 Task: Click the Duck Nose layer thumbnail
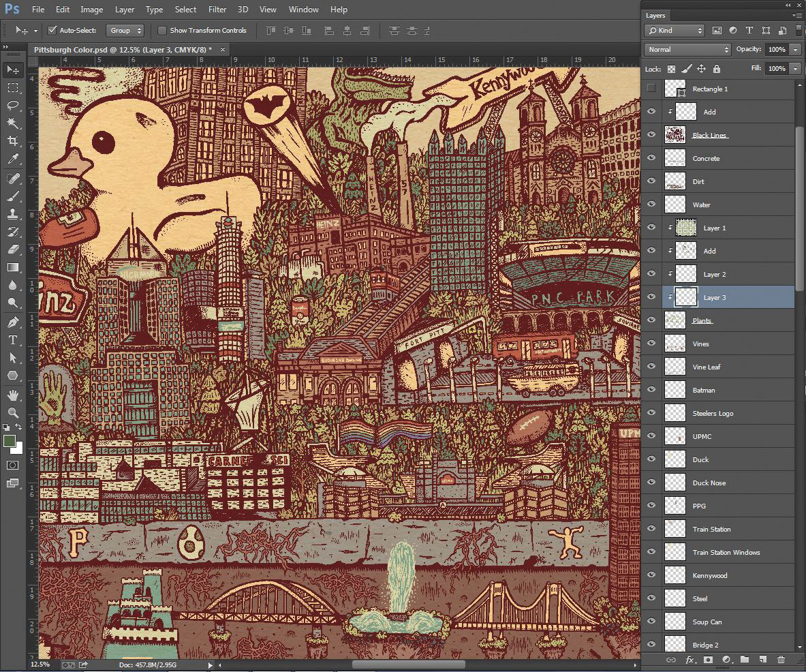[x=675, y=483]
